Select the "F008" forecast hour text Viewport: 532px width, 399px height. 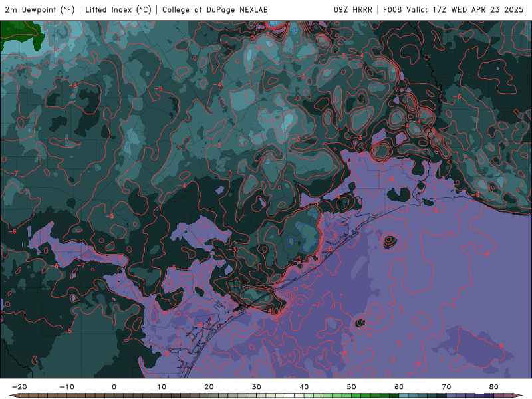click(392, 9)
